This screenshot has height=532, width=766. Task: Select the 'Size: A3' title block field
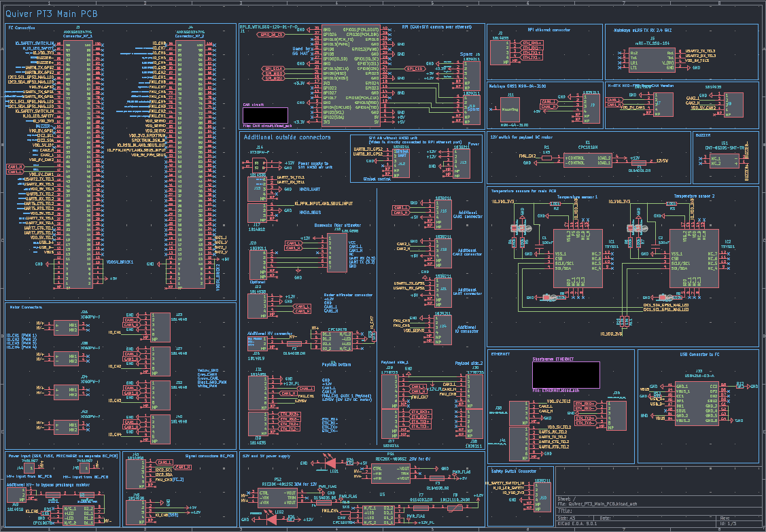567,518
